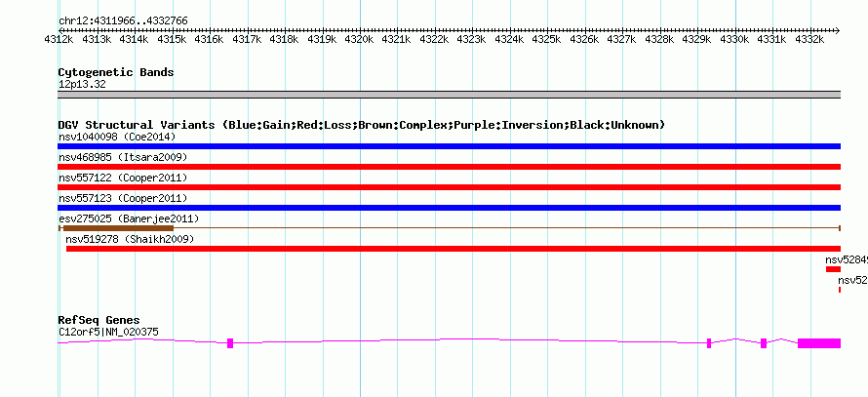The width and height of the screenshot is (868, 397).
Task: Open the RefSeq Genes track title
Action: coord(99,320)
